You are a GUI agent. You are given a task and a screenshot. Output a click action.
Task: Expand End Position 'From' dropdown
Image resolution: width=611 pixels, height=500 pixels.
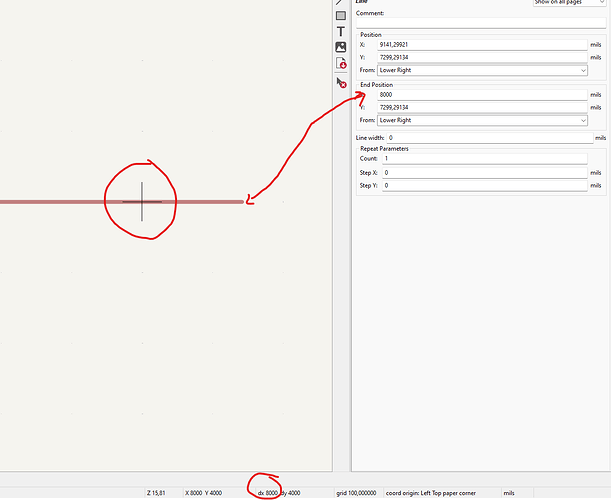point(482,120)
